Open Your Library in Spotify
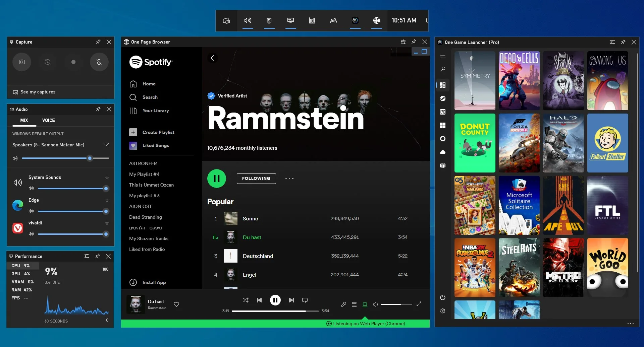Screen dimensions: 644x347 click(149, 111)
